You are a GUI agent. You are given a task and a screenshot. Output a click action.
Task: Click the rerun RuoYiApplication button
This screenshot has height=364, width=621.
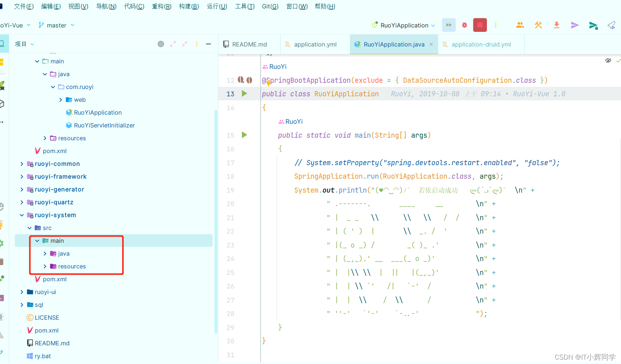click(x=448, y=25)
